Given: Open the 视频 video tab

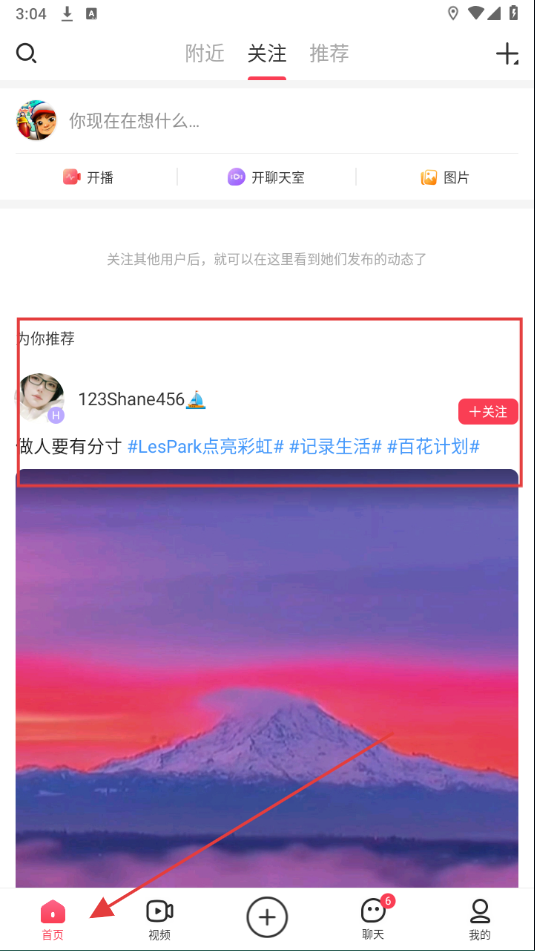Looking at the screenshot, I should (x=160, y=920).
